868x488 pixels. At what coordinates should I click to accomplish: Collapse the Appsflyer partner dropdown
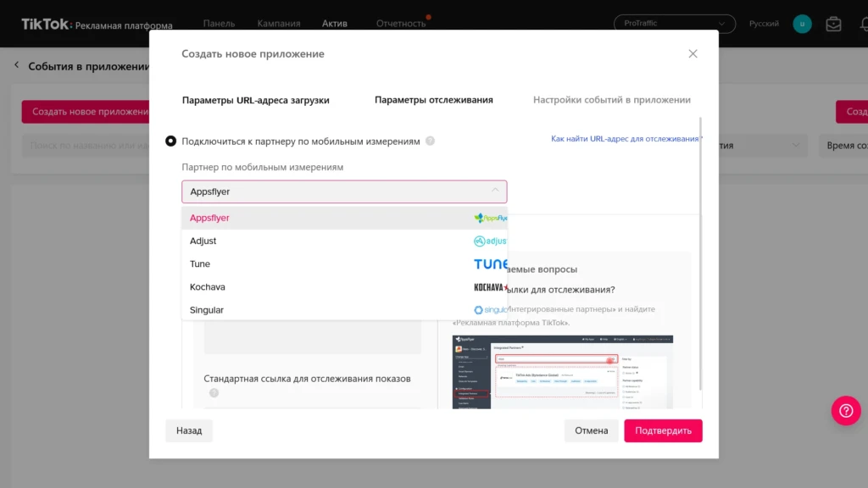pyautogui.click(x=495, y=191)
